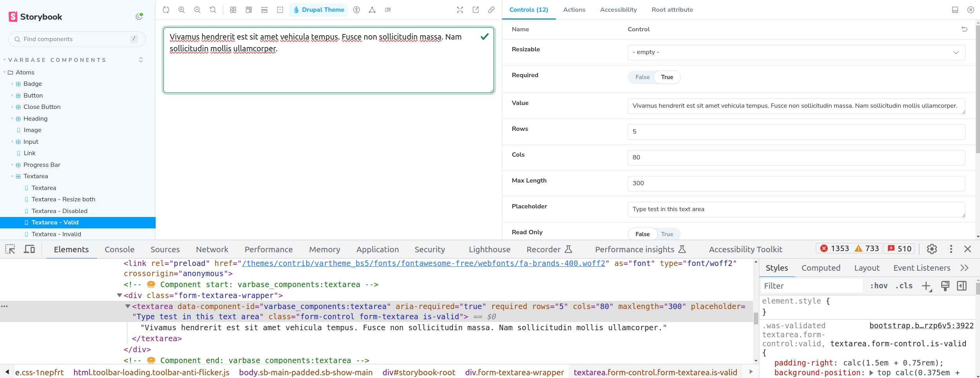Set Read Only control to True
Screen dimensions: 980x378
pos(667,234)
